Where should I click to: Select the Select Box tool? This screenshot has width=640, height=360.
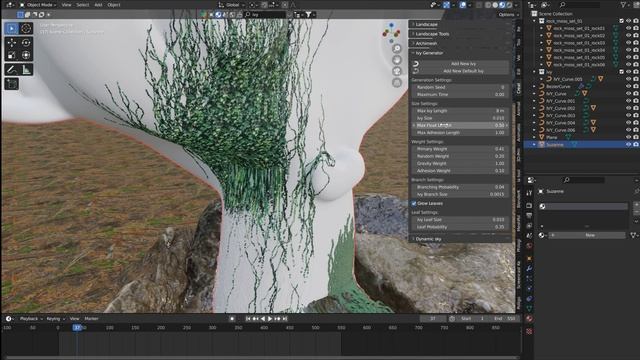[11, 29]
